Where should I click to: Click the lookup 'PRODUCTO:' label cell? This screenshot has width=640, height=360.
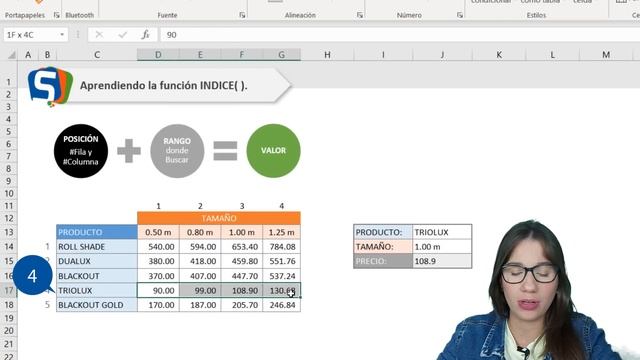383,232
